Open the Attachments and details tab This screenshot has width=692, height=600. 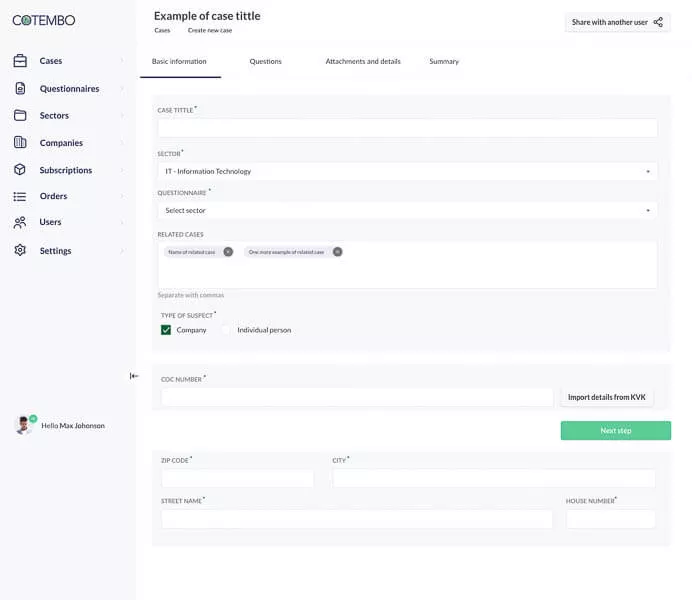pos(363,61)
